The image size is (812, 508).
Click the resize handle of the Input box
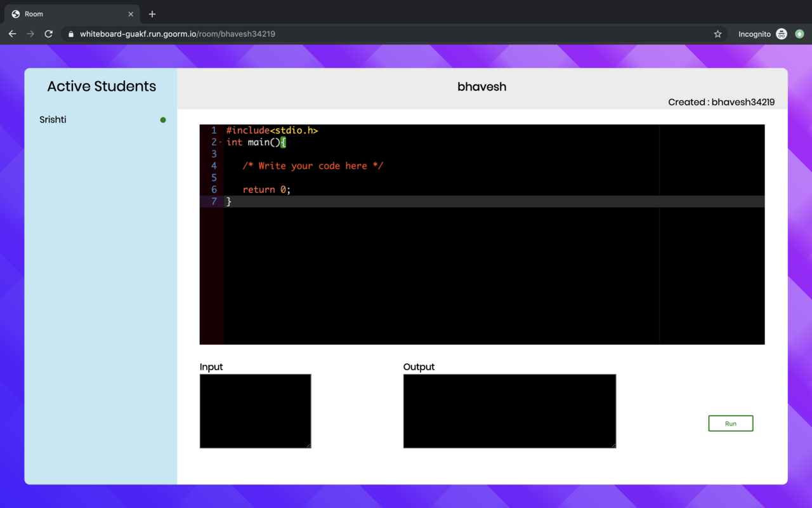308,445
